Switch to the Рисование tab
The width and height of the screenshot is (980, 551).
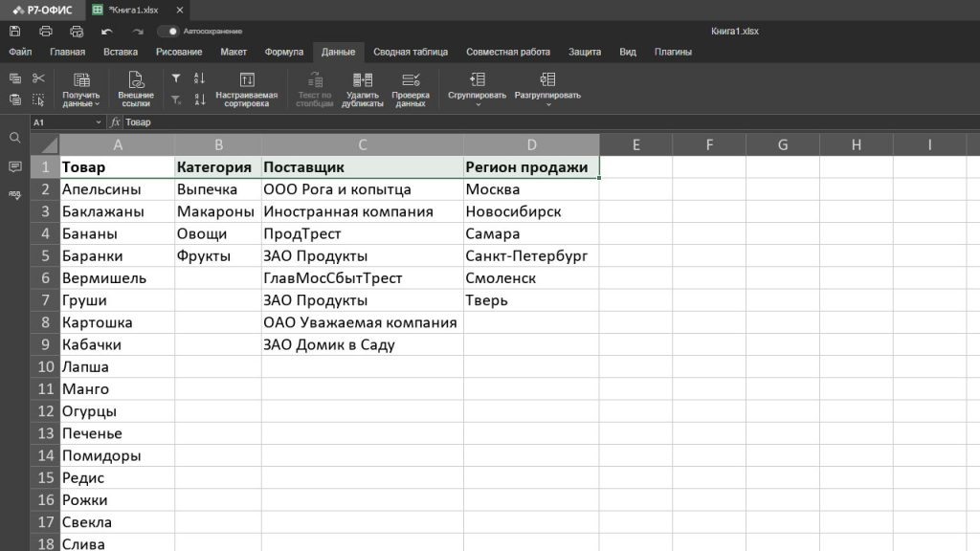click(179, 52)
